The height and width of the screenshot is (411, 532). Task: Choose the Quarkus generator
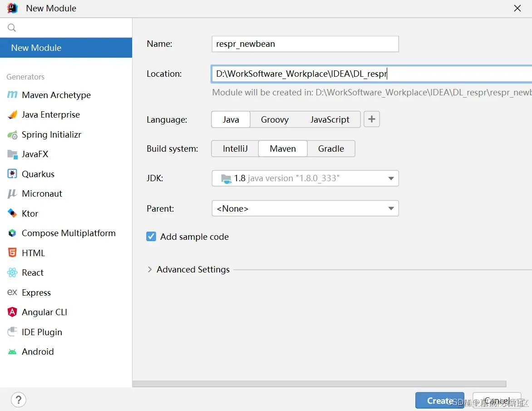pos(38,174)
